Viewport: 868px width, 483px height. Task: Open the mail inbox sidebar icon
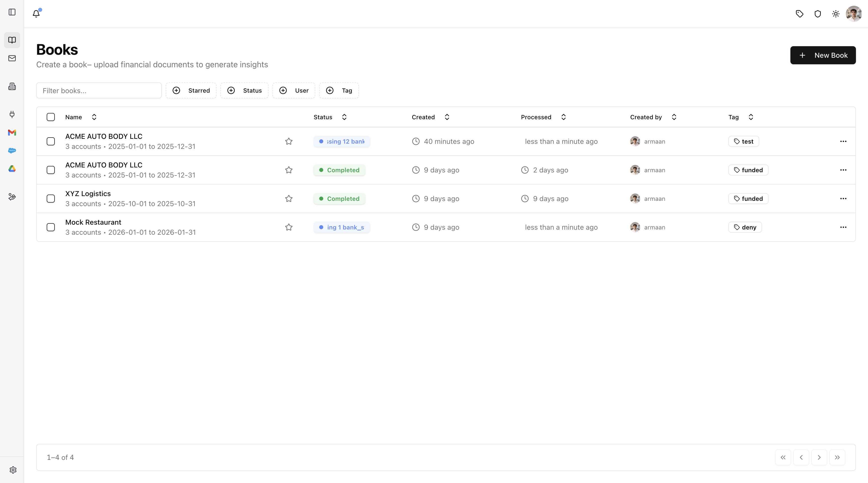tap(12, 58)
